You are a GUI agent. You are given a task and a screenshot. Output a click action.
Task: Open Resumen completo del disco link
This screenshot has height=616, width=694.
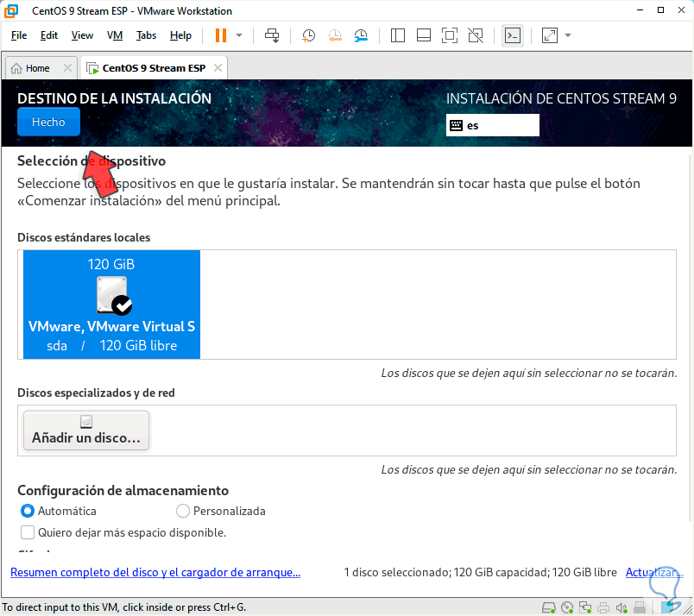pos(155,572)
